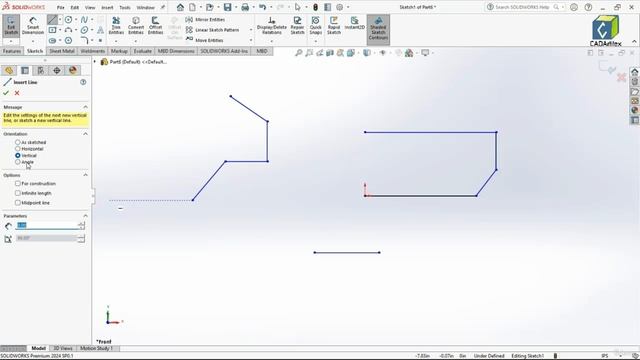Click the Zoom to Fit icon
This screenshot has height=360, width=640.
[x=299, y=53]
